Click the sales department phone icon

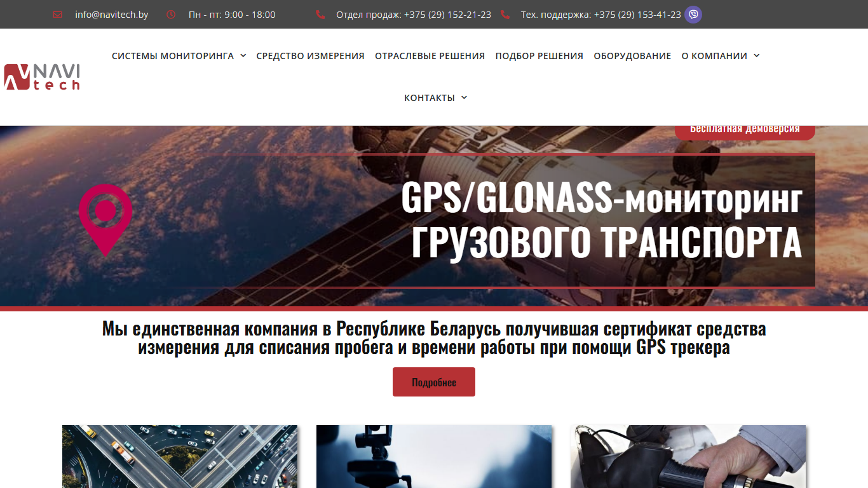coord(320,15)
